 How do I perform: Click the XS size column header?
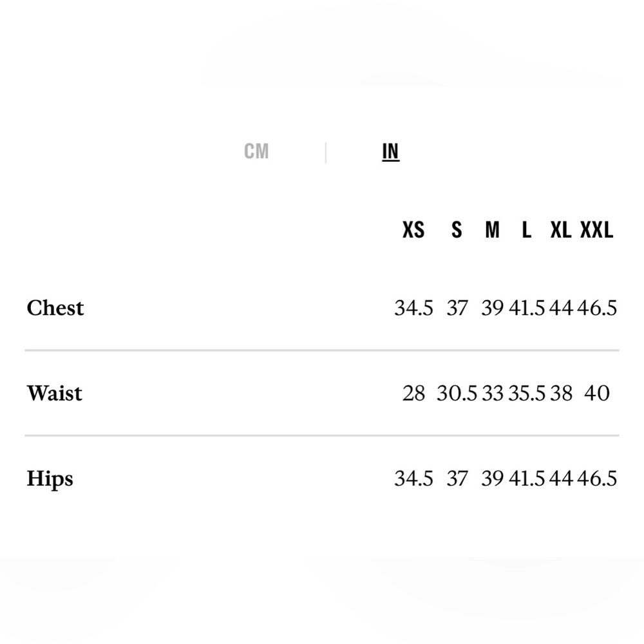(413, 230)
